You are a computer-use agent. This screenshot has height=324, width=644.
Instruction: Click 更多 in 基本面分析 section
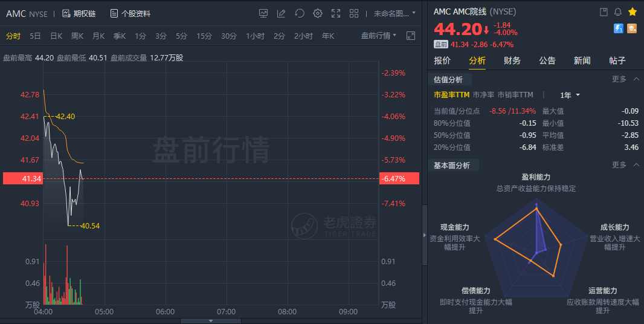click(619, 165)
